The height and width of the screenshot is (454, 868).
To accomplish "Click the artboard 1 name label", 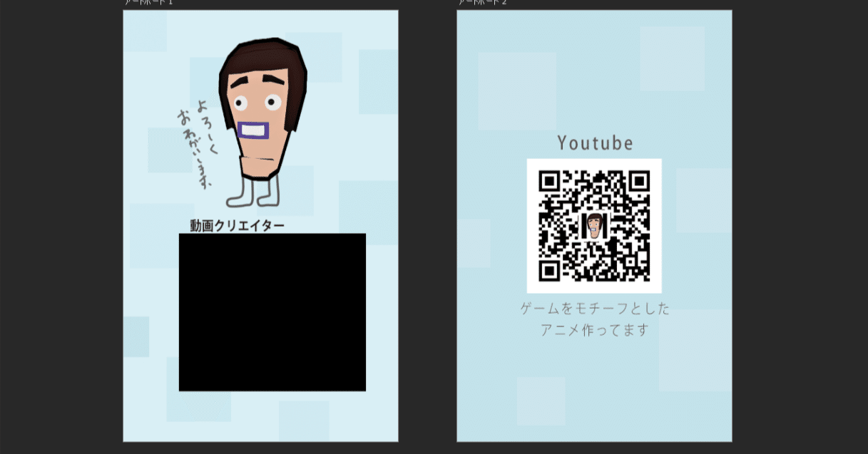I will click(148, 3).
